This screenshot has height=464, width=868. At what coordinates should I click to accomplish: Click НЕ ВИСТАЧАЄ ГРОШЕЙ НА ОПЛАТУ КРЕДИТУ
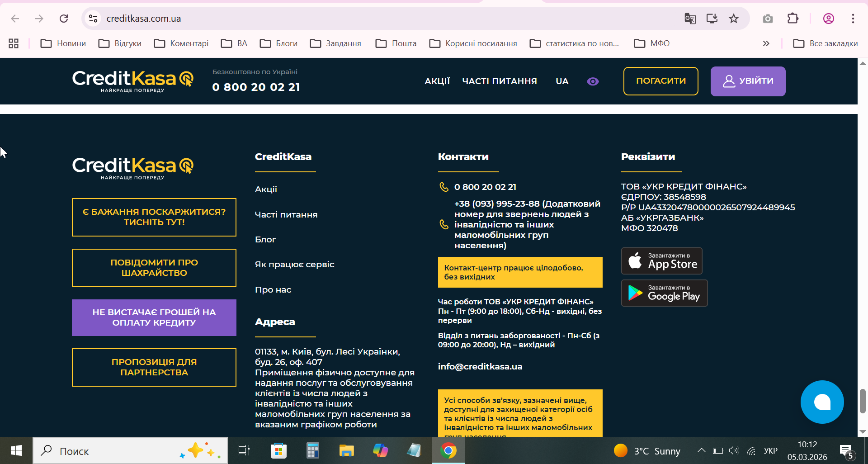154,317
